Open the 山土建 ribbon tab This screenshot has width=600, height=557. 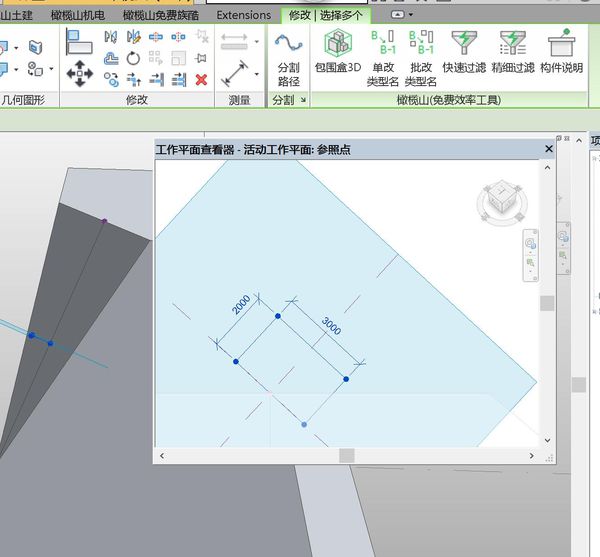(x=16, y=15)
